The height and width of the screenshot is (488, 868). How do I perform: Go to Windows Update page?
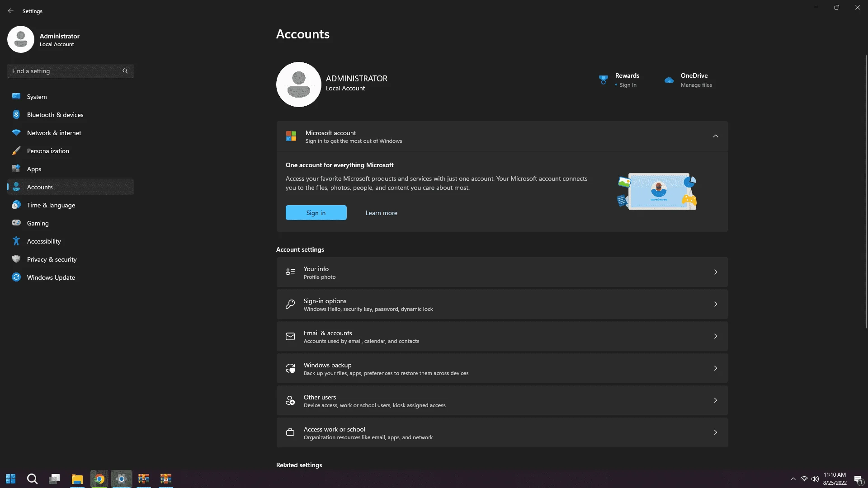(x=71, y=277)
